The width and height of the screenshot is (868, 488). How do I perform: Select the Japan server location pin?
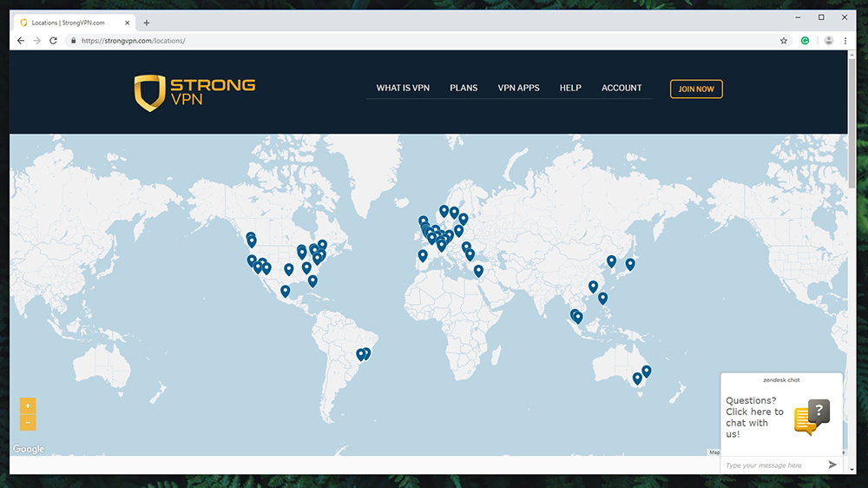630,264
